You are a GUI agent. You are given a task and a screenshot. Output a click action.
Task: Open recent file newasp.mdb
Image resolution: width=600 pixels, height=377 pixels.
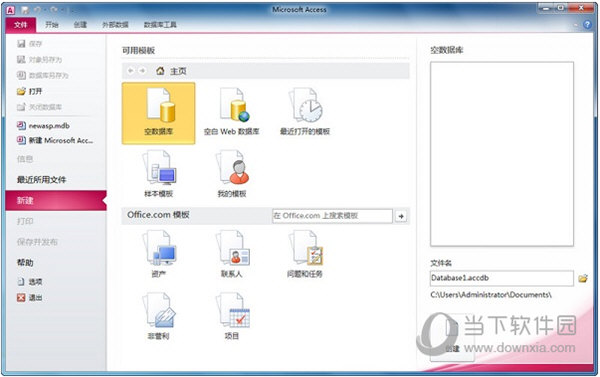43,126
